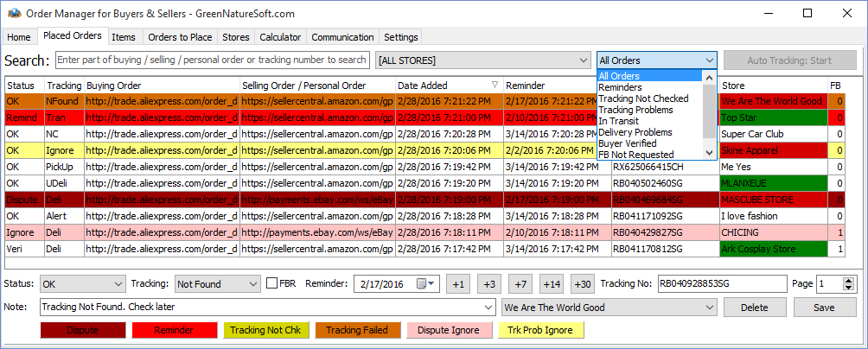The height and width of the screenshot is (349, 868).
Task: Open the Orders to Place tab
Action: pos(180,37)
